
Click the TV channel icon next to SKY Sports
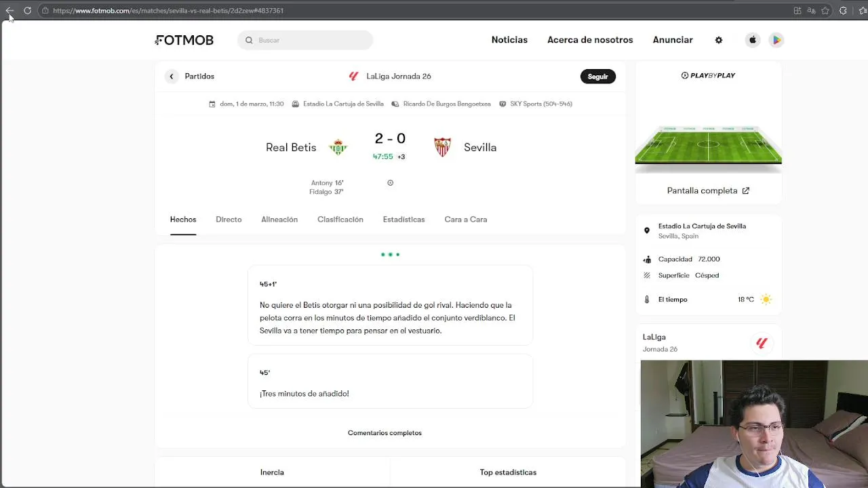[502, 104]
